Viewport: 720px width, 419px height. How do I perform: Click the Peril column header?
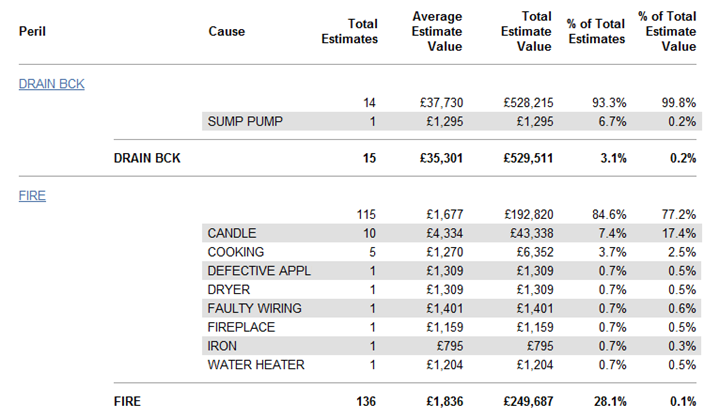click(32, 31)
